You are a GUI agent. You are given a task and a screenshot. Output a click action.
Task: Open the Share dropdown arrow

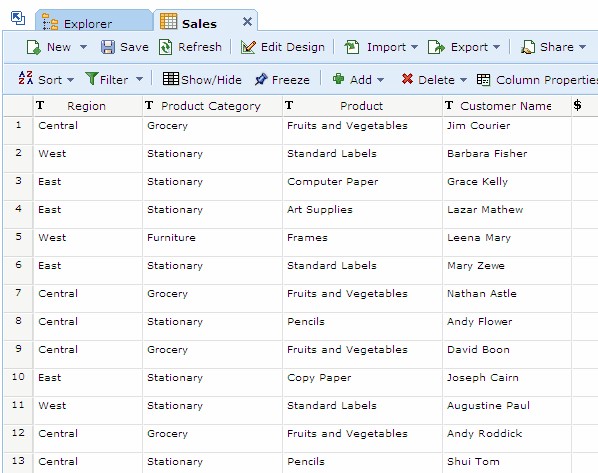point(582,47)
